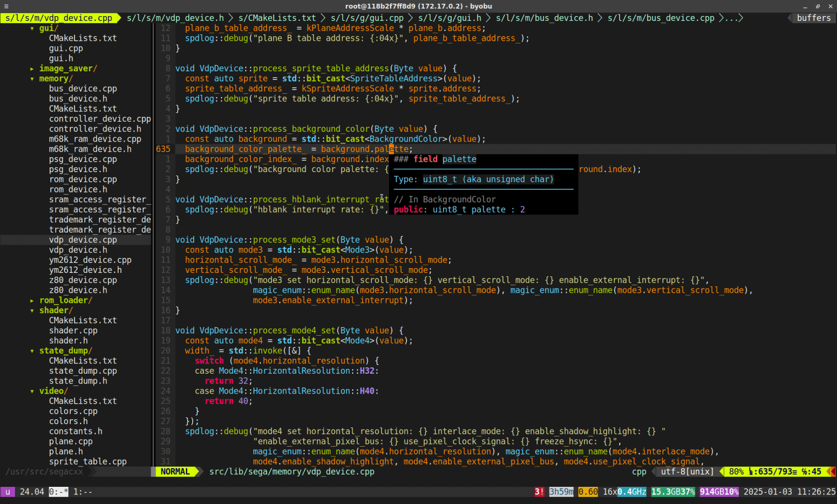Switch to the s/l/s/g/gui.cpp buffer tab

[367, 18]
